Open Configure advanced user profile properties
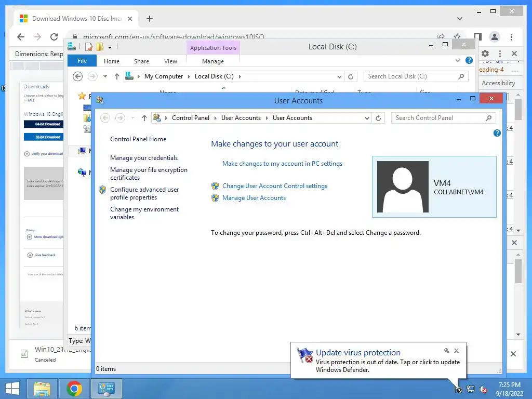 point(144,193)
